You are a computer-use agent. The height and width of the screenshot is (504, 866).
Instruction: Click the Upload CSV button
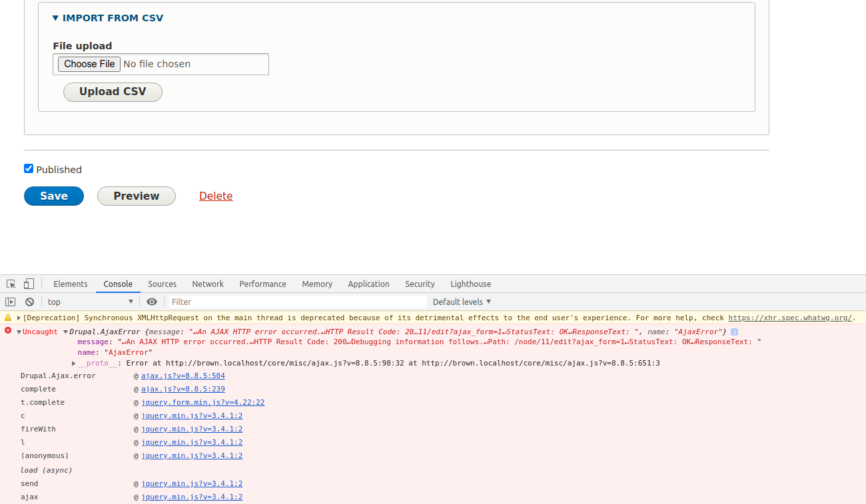click(x=113, y=92)
